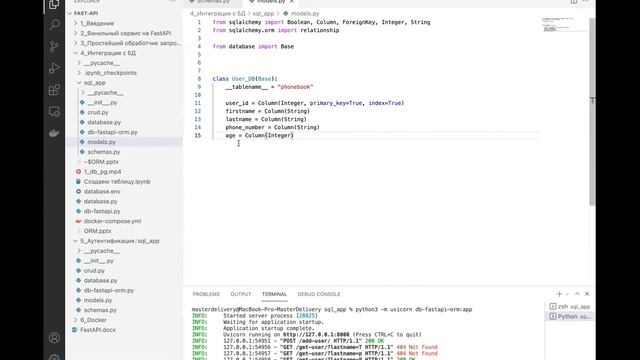Click the 4_Интеграция с БД breadcrumb
640x360 pixels.
218,13
